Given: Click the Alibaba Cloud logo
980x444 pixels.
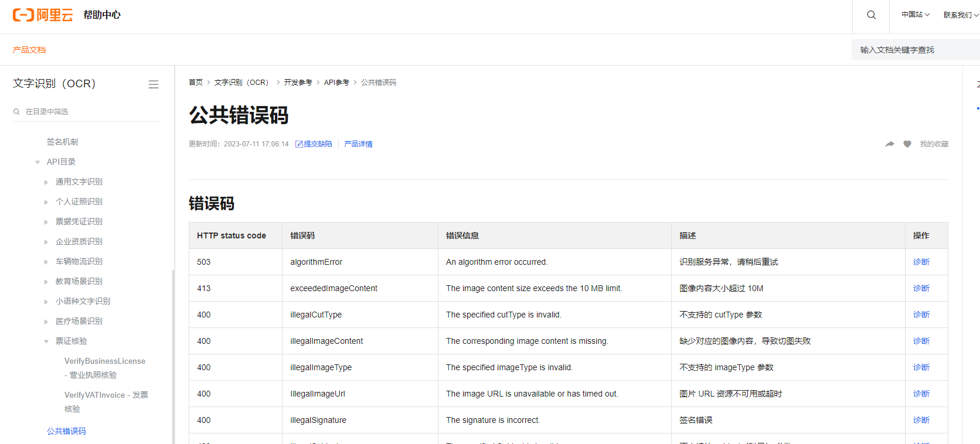Looking at the screenshot, I should 43,15.
